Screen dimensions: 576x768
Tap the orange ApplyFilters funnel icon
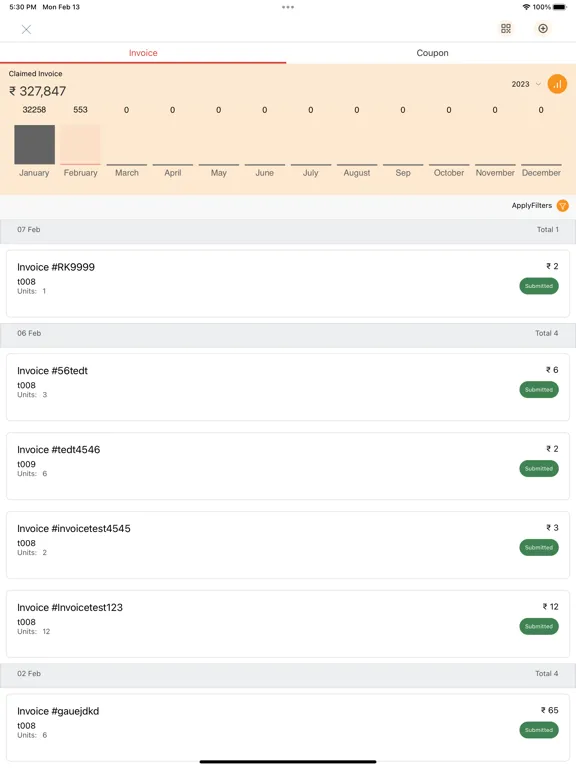pyautogui.click(x=563, y=206)
